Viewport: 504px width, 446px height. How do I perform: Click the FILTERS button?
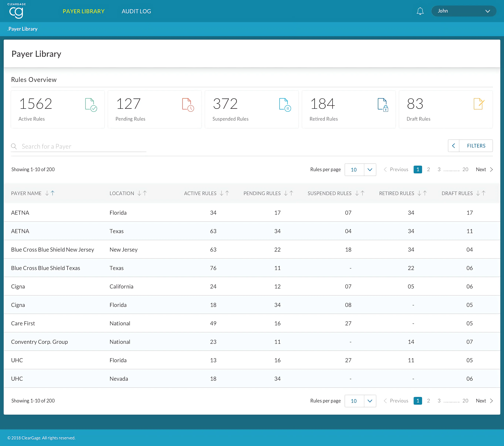[476, 146]
